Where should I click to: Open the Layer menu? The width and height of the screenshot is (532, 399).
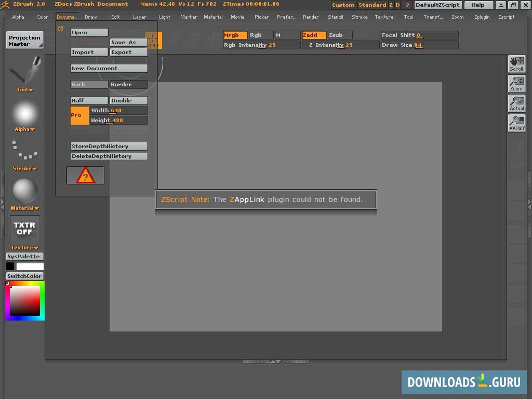(140, 17)
